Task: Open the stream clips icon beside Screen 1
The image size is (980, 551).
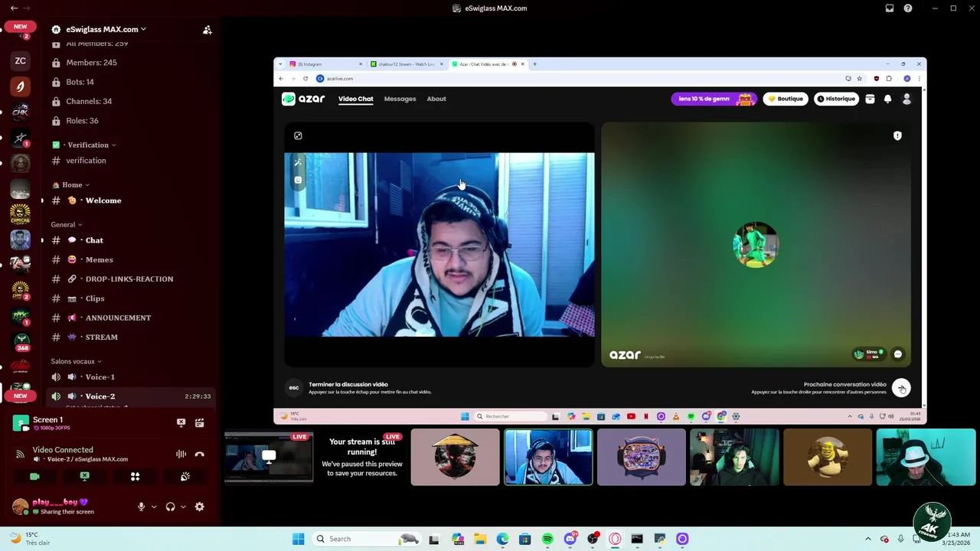Action: pos(199,422)
